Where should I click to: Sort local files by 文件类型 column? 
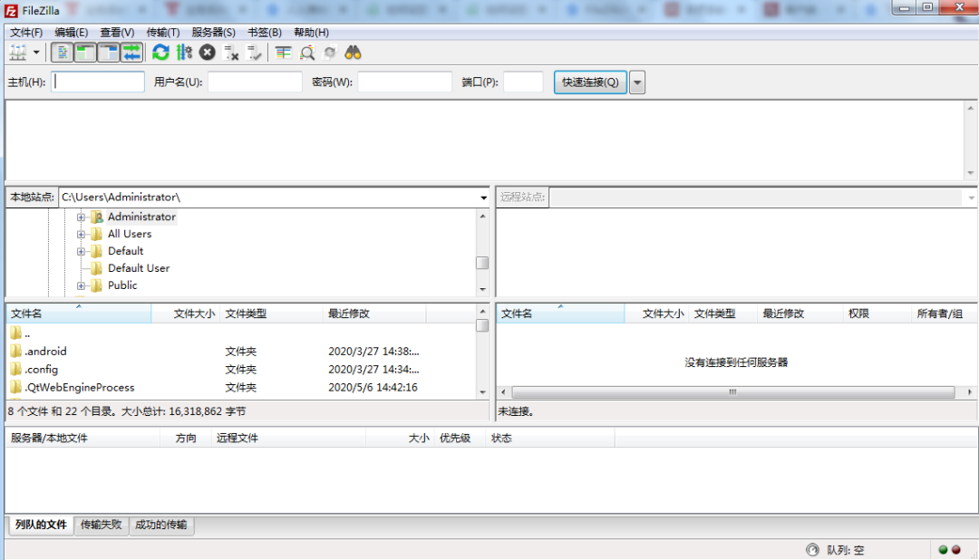pyautogui.click(x=272, y=314)
